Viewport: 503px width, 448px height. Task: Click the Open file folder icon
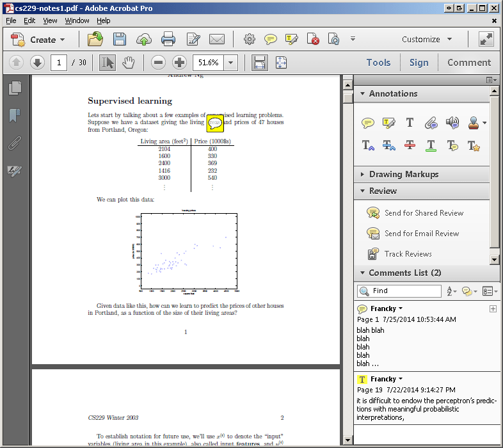95,40
